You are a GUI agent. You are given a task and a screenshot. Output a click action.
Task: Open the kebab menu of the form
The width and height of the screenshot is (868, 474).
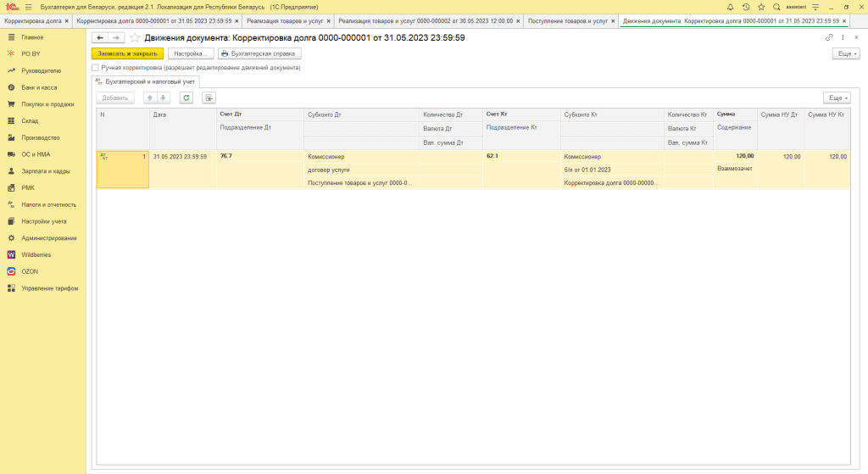pyautogui.click(x=843, y=38)
